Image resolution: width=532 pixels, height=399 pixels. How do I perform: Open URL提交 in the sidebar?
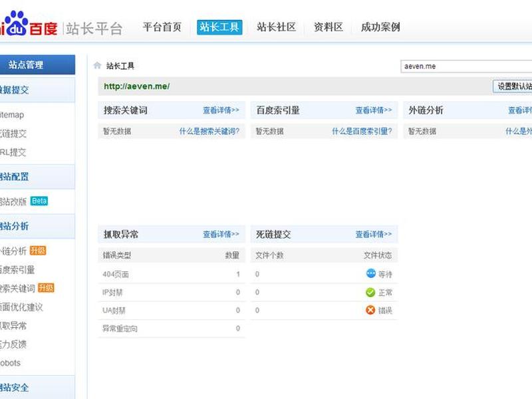[13, 152]
